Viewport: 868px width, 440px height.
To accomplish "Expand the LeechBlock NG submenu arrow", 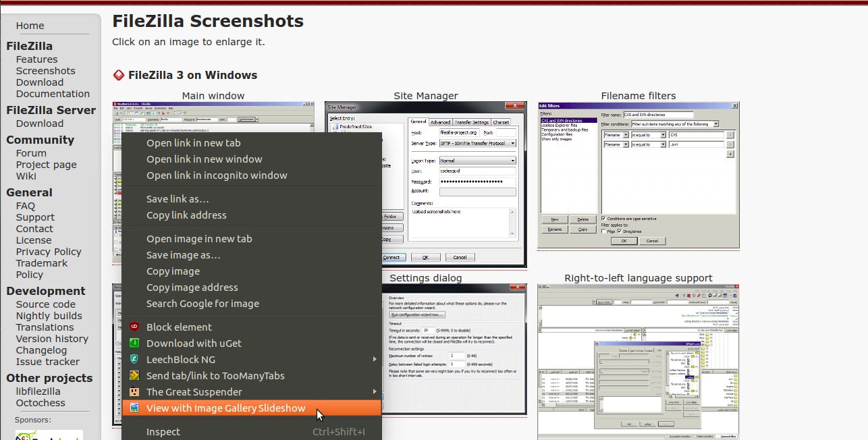I will pos(375,359).
